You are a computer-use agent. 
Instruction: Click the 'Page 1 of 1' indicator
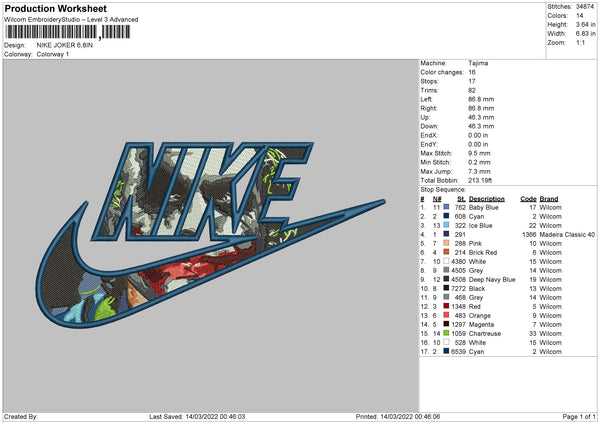pyautogui.click(x=579, y=416)
